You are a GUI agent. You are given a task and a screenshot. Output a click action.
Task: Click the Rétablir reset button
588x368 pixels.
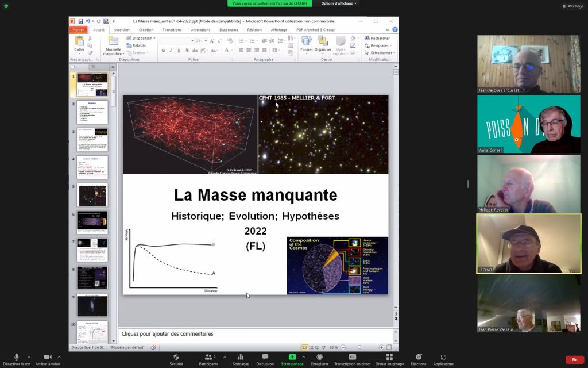point(136,45)
